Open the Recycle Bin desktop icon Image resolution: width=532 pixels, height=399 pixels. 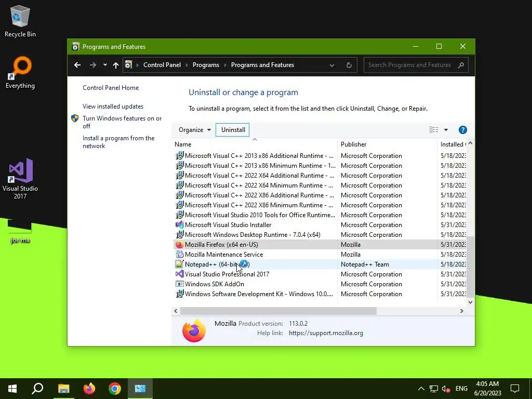pos(20,21)
